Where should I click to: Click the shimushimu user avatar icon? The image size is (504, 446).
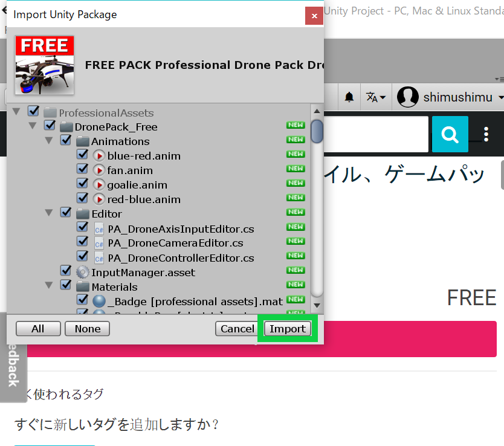(408, 97)
